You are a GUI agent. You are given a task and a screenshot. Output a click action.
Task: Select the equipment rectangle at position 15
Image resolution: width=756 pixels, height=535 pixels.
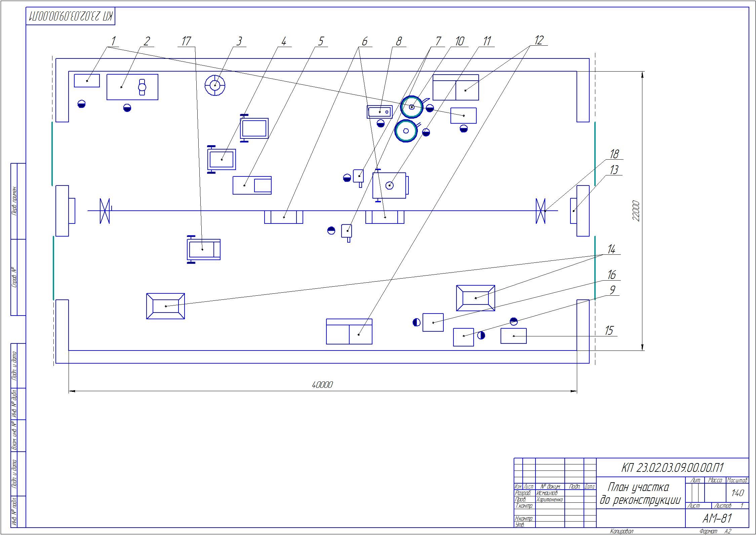click(x=513, y=336)
